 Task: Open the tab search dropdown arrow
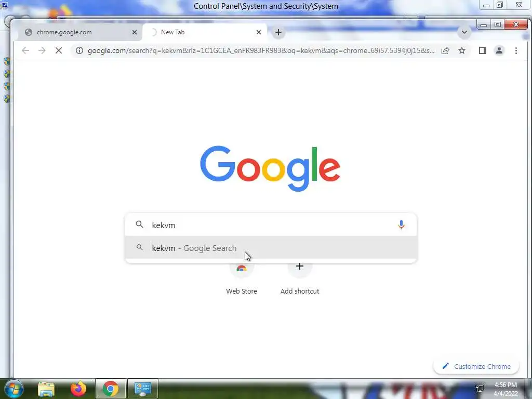(x=464, y=32)
